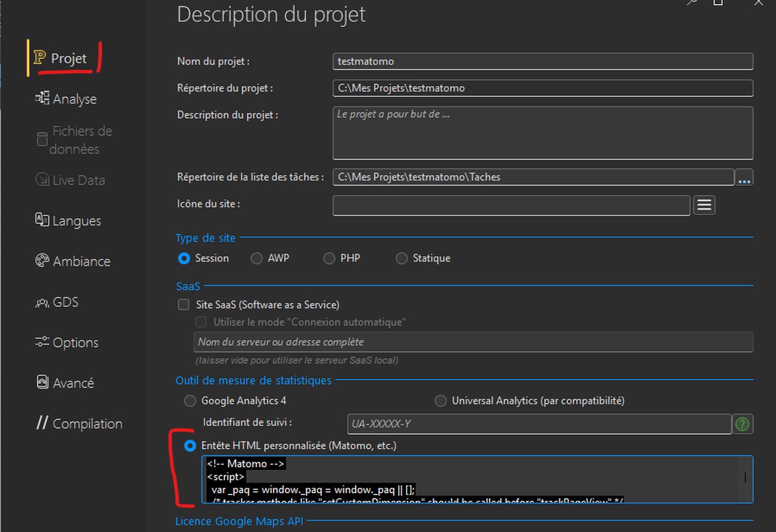Enable the Site SaaS checkbox

pyautogui.click(x=184, y=304)
